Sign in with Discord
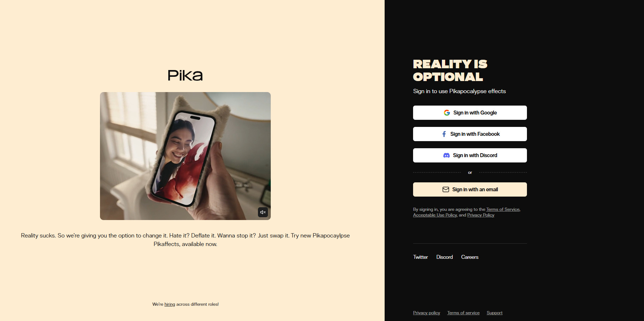 (x=470, y=155)
